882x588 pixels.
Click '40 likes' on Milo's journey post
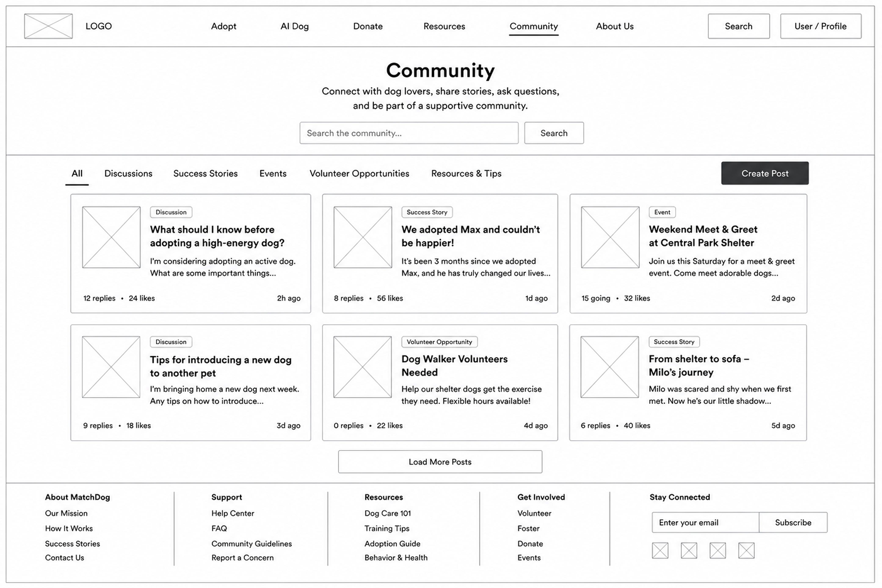tap(637, 426)
